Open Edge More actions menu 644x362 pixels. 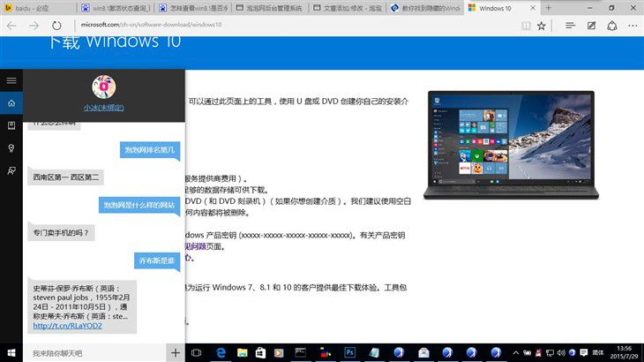click(x=633, y=26)
